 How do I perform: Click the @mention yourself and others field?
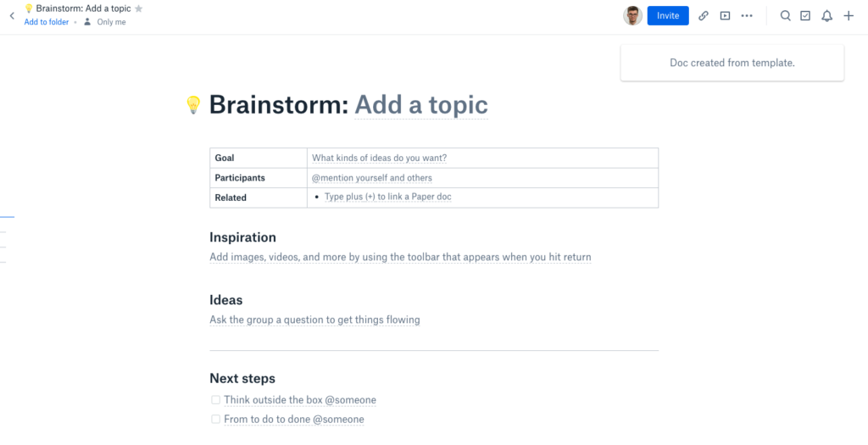click(x=372, y=178)
